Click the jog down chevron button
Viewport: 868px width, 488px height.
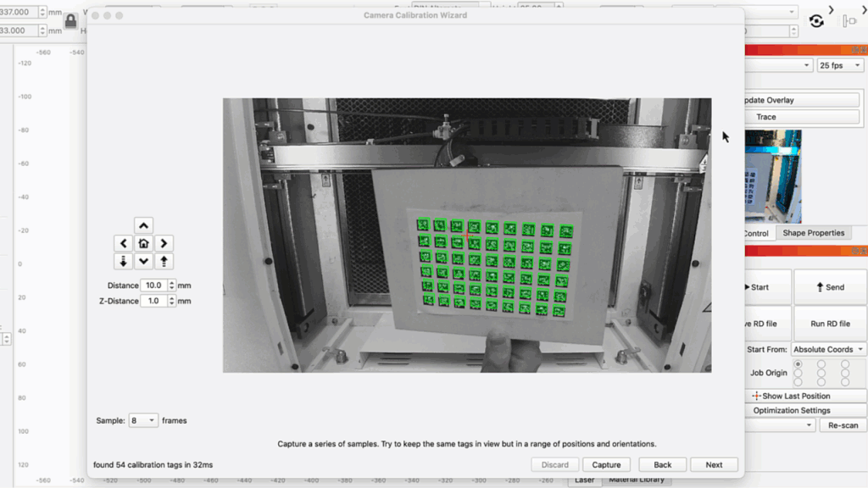(x=143, y=261)
